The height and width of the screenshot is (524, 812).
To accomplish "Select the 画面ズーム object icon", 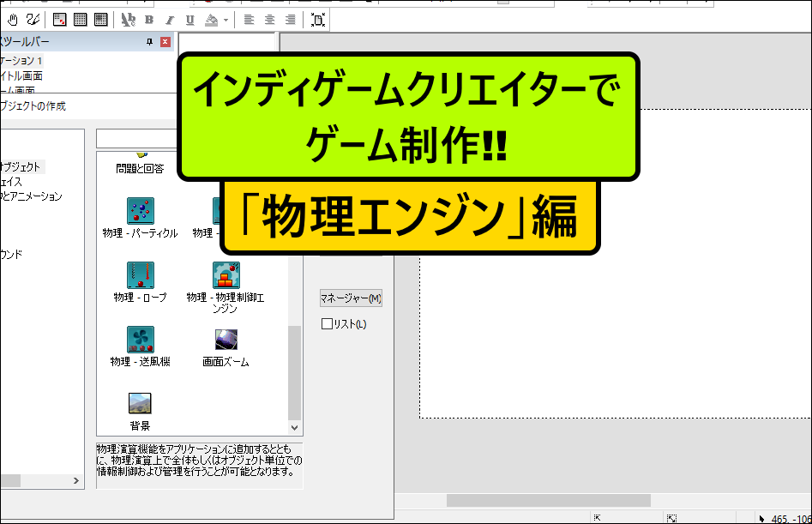I will (x=226, y=339).
